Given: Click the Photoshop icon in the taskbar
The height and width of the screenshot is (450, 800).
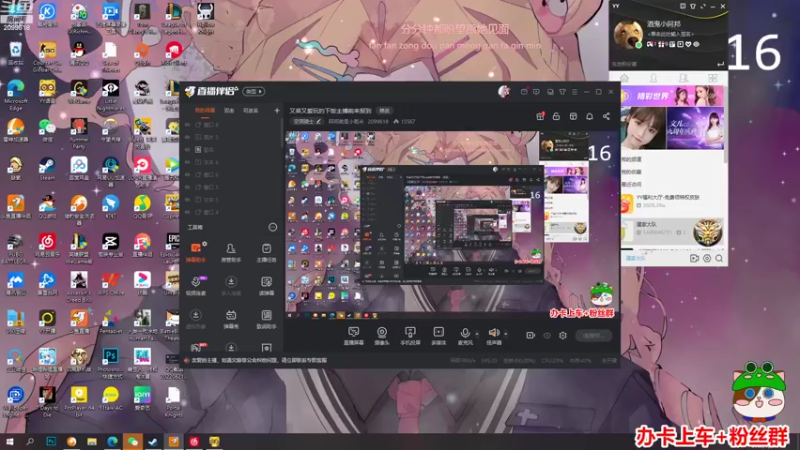Looking at the screenshot, I should point(51,441).
